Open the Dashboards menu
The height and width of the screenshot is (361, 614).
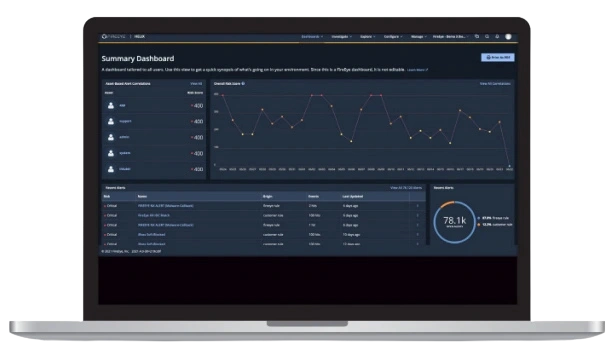coord(312,36)
